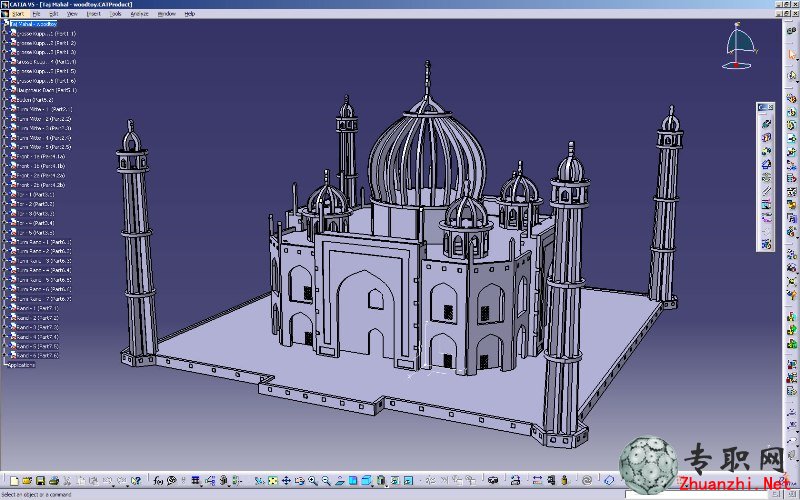This screenshot has height=500, width=800.
Task: Expand the Front - 1a (Part4.1a) node
Action: click(5, 156)
